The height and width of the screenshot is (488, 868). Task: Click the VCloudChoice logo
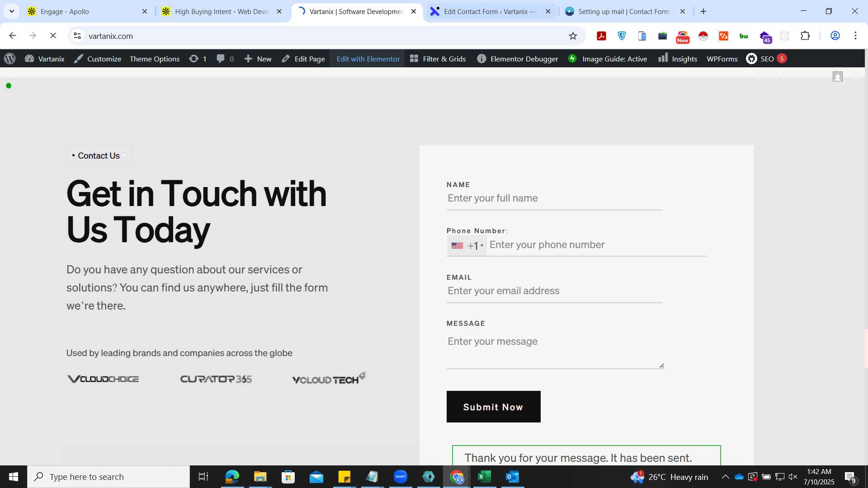[x=103, y=379]
